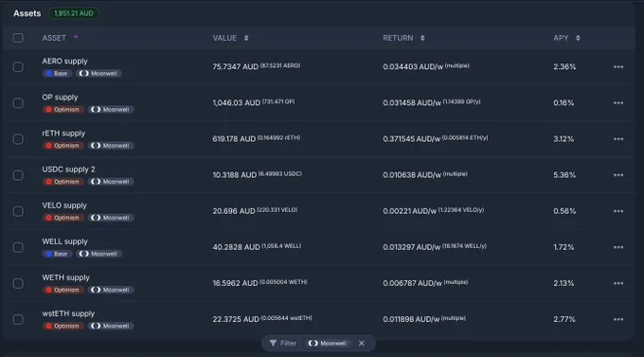Image resolution: width=644 pixels, height=357 pixels.
Task: Open the Filter button with funnel icon
Action: coord(282,343)
